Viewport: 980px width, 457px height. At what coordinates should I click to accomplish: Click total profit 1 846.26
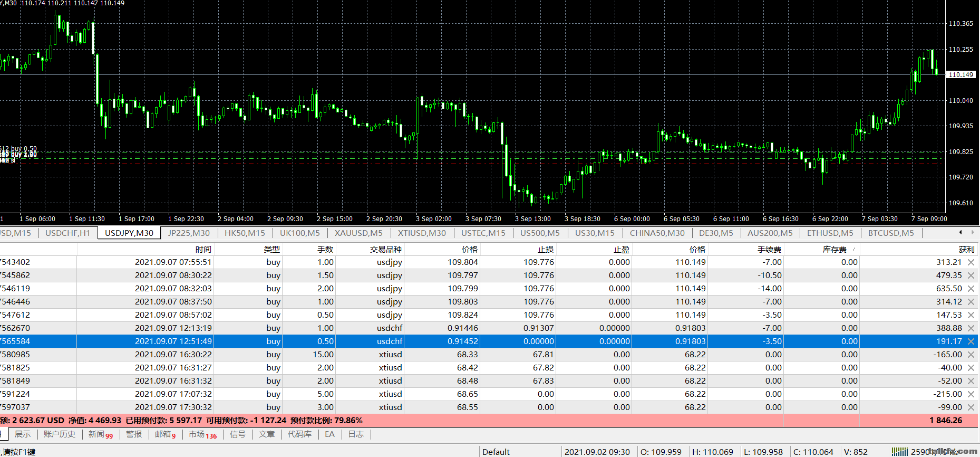[946, 421]
